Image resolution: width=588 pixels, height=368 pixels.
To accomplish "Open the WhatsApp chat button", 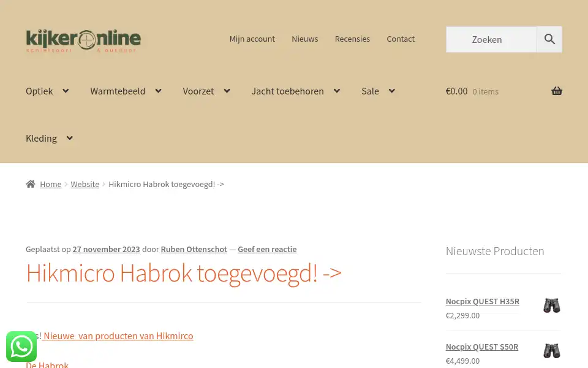I will point(21,346).
